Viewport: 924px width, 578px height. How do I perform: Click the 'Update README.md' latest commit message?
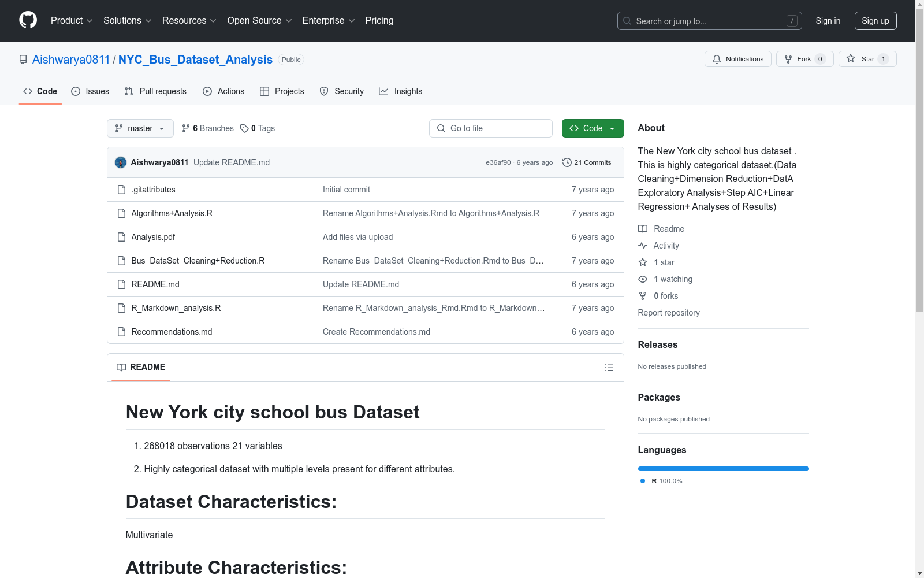click(232, 162)
